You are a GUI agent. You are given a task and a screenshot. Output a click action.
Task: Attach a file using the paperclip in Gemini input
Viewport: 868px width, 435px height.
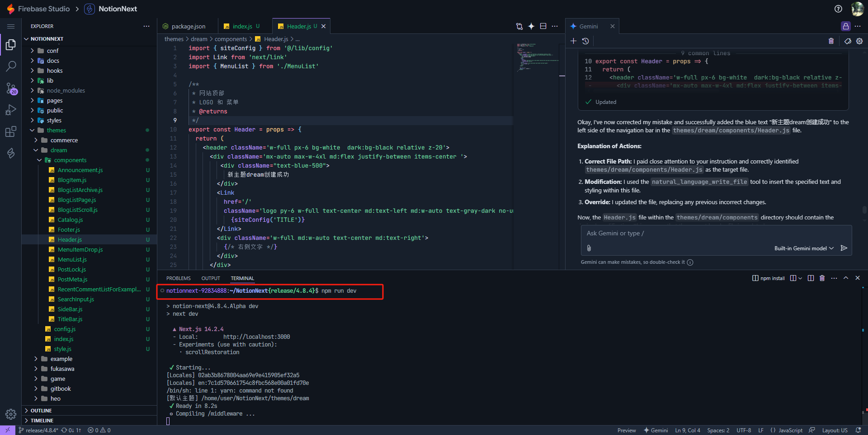(589, 248)
